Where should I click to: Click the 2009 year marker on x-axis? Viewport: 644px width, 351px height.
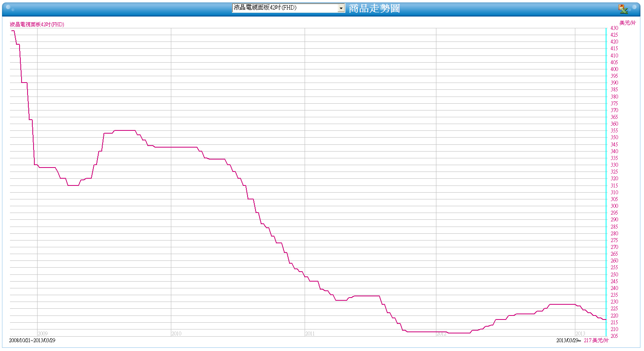[x=43, y=333]
